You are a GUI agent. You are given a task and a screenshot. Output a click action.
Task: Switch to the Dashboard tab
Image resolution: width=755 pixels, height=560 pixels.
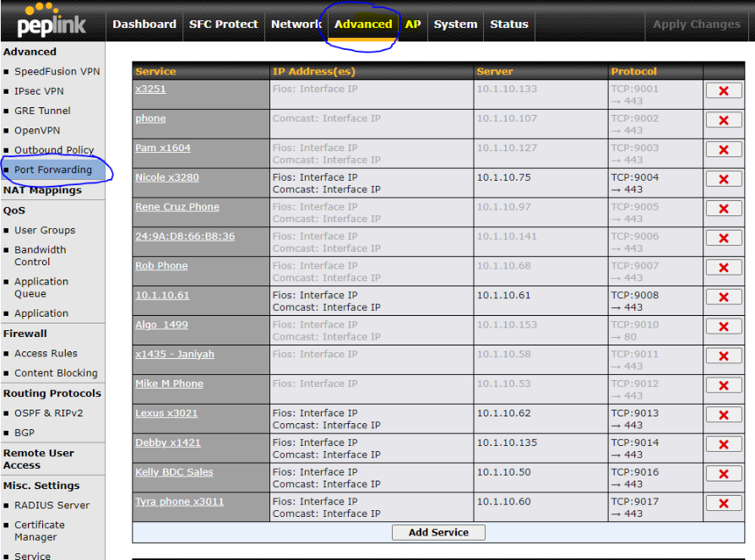[144, 24]
